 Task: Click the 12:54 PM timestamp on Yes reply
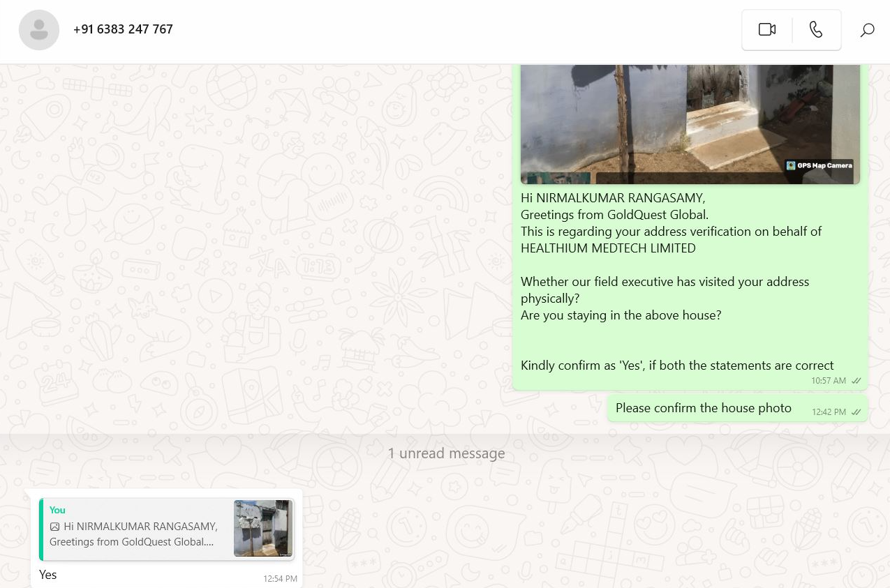pos(280,579)
